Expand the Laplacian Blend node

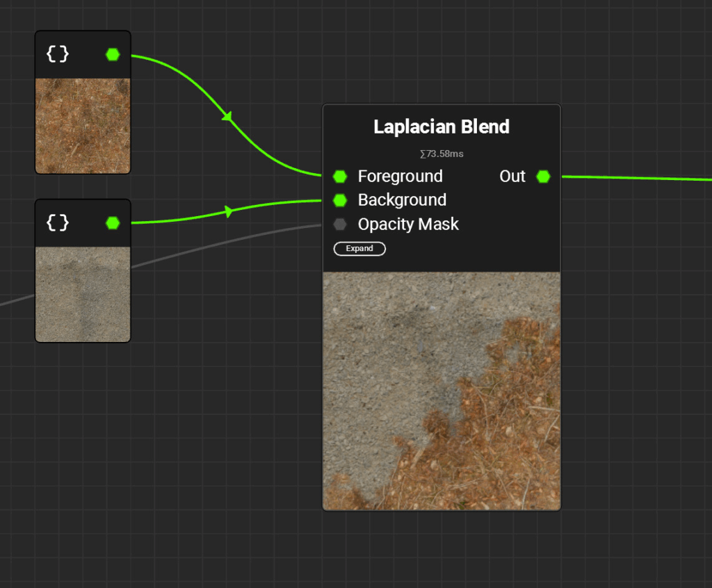coord(359,248)
